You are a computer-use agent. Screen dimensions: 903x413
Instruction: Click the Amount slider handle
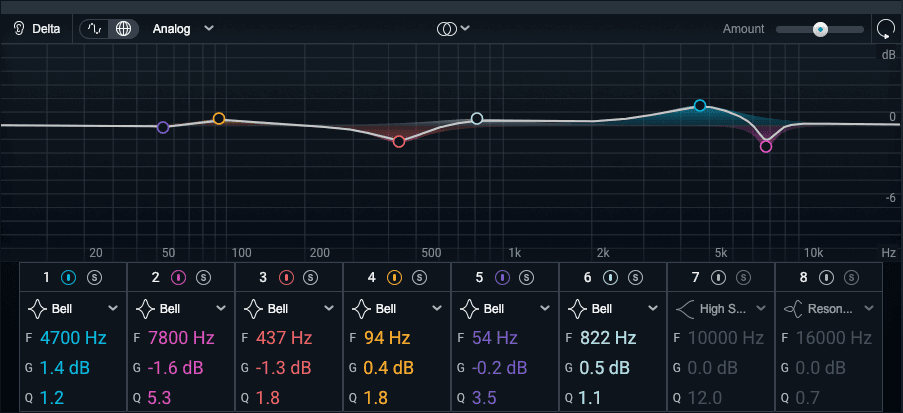tap(820, 29)
